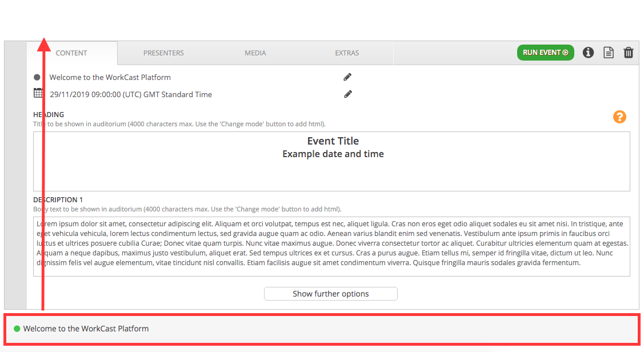Expand Show further options

331,294
